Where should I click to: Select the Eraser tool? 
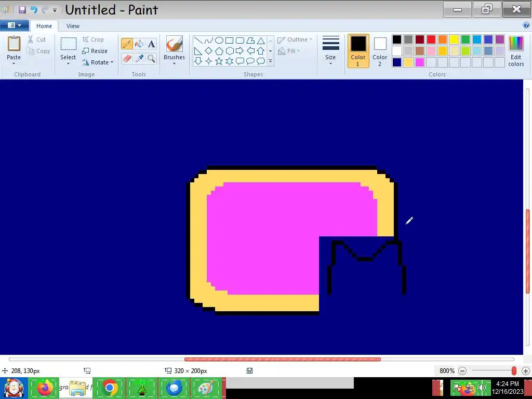[x=127, y=58]
